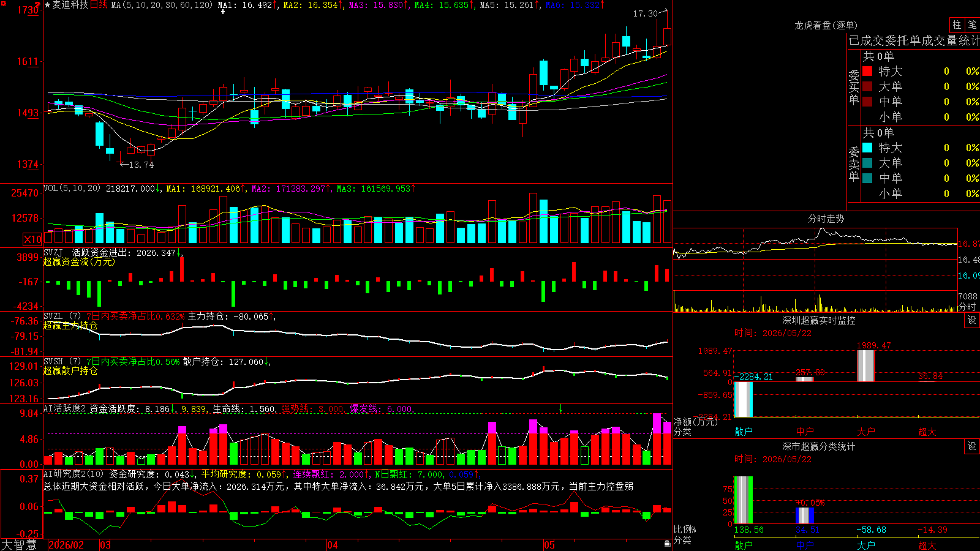Click the star icon before 麦迪科技
Image resolution: width=980 pixels, height=551 pixels.
(47, 5)
